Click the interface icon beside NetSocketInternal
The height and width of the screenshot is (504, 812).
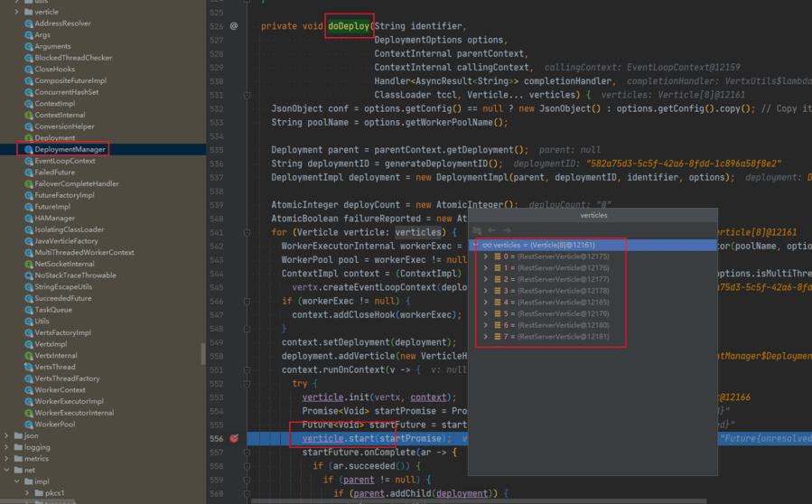pyautogui.click(x=29, y=264)
